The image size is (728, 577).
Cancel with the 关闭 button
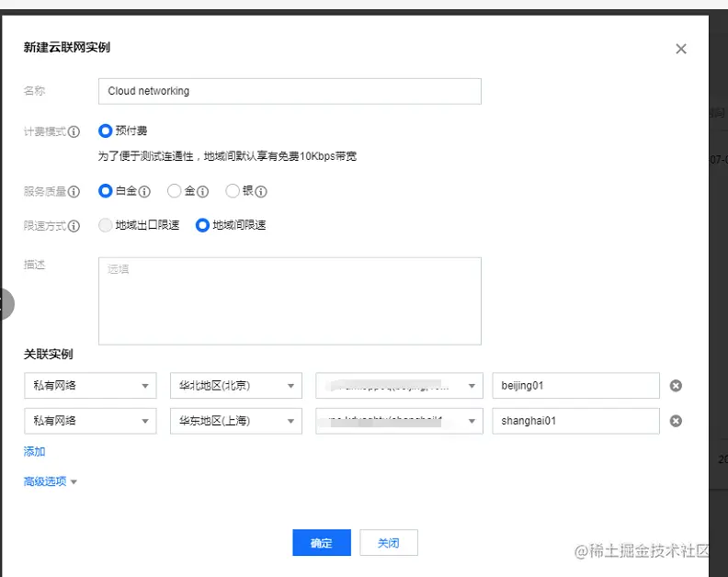(x=389, y=543)
